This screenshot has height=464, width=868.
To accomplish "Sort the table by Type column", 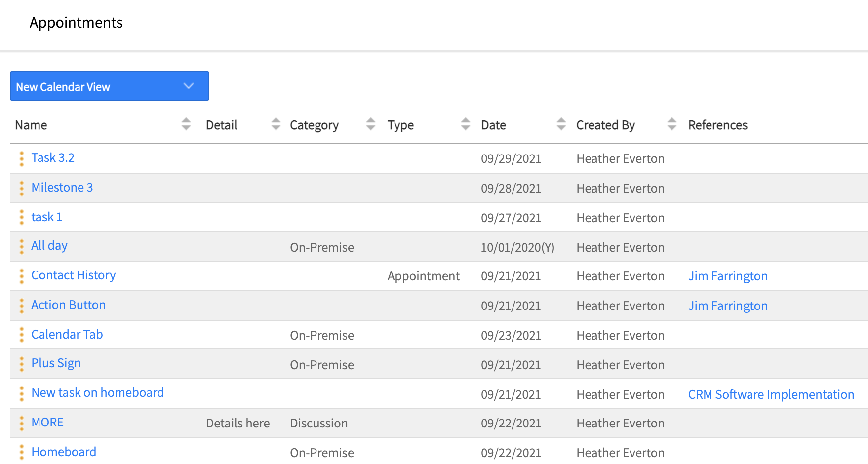I will pyautogui.click(x=466, y=124).
